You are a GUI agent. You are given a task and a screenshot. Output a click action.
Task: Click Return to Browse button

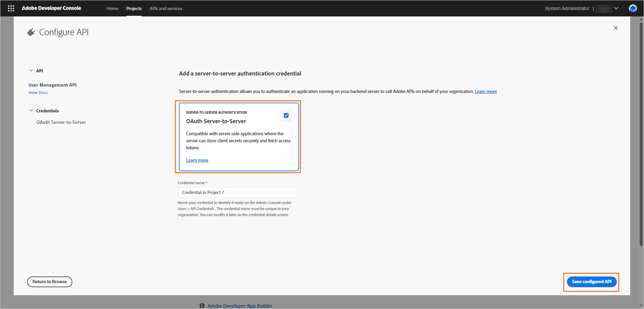pyautogui.click(x=50, y=282)
